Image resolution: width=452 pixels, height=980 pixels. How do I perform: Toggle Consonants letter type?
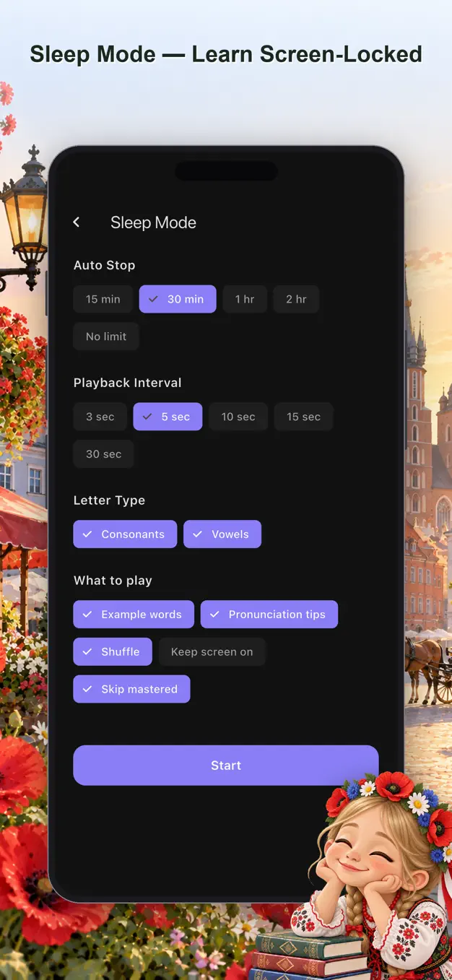[x=125, y=534]
